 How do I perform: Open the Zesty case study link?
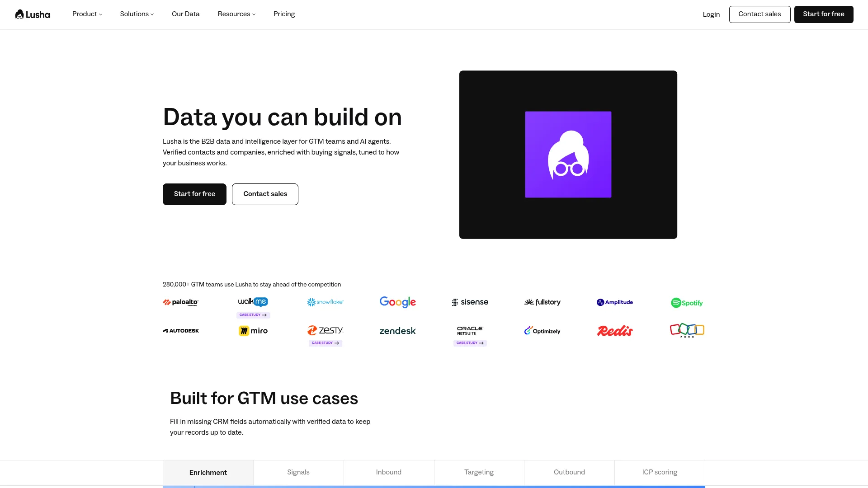pos(325,343)
